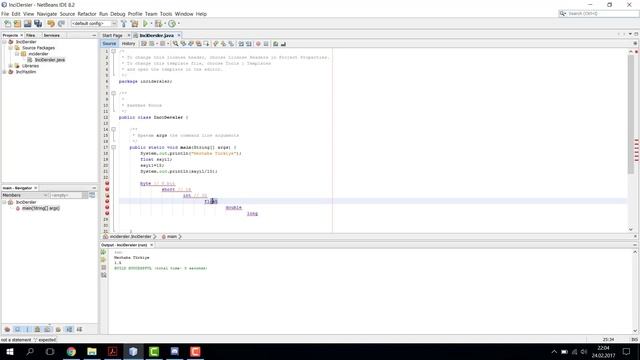
Task: Open the default config dropdown
Action: (x=94, y=24)
